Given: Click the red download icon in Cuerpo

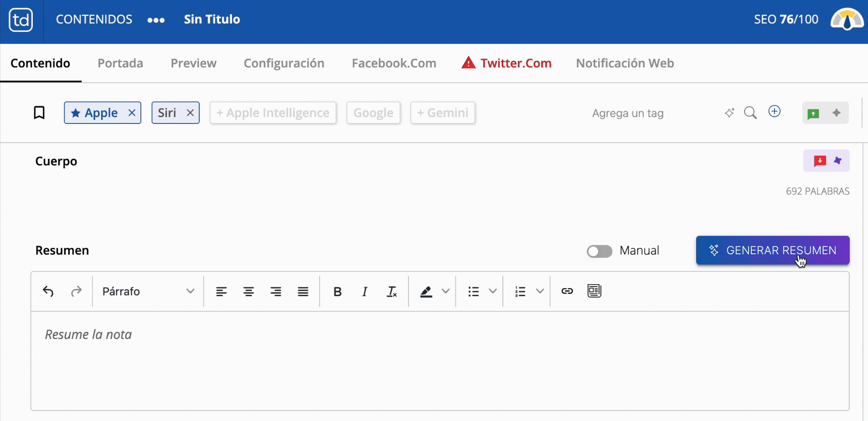Looking at the screenshot, I should pyautogui.click(x=820, y=161).
